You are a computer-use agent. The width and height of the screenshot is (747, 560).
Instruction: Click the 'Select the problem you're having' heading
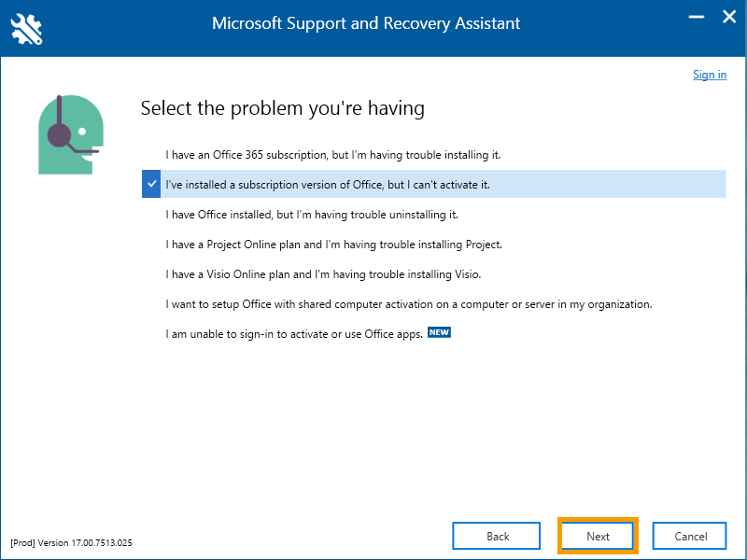click(x=283, y=108)
